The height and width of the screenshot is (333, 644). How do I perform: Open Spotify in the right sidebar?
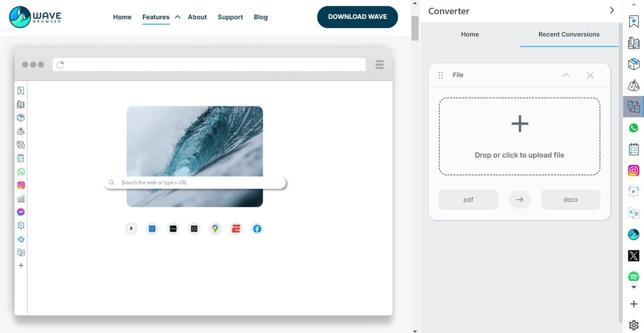(634, 276)
